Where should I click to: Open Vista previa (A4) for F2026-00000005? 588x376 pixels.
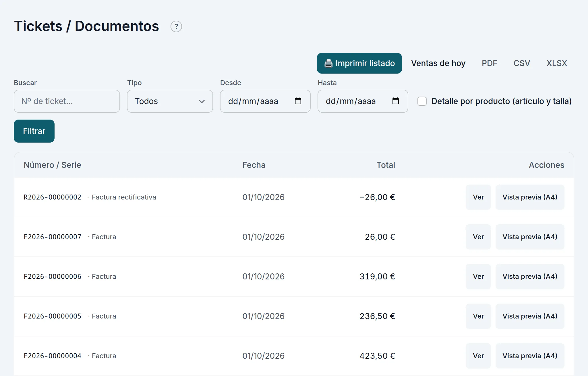pos(530,316)
